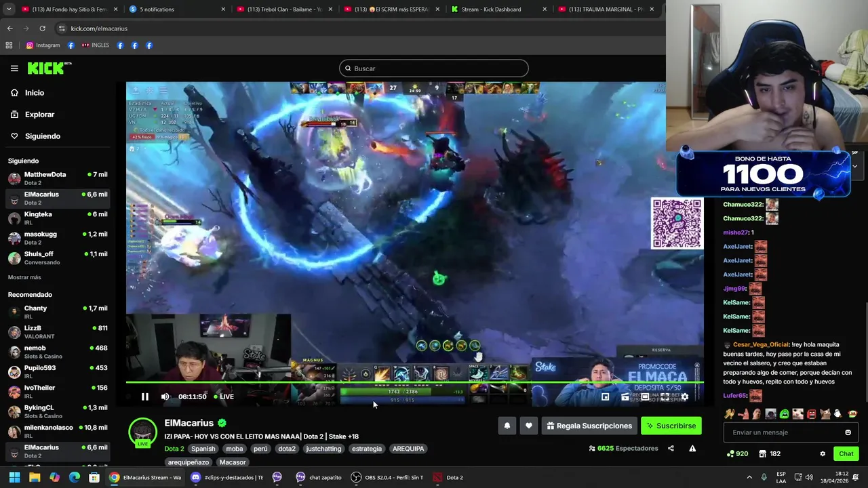Open Pupilo593 recommended channel
This screenshot has height=488, width=868.
(57, 371)
